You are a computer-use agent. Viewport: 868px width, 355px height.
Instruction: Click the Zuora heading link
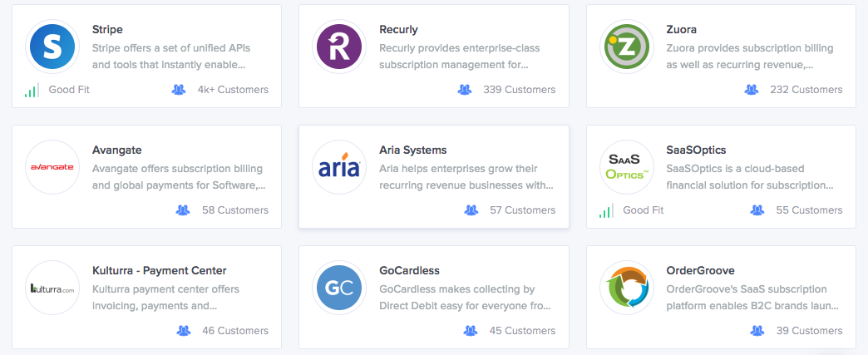pos(682,29)
